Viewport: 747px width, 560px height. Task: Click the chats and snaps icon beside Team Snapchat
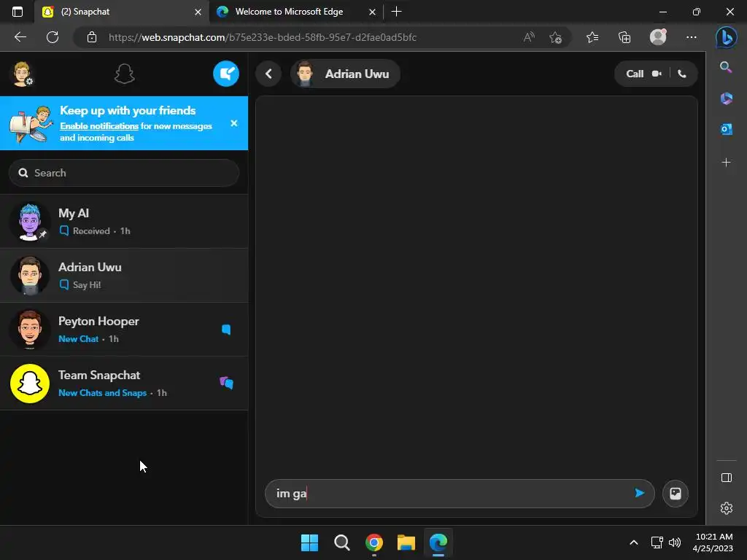226,383
